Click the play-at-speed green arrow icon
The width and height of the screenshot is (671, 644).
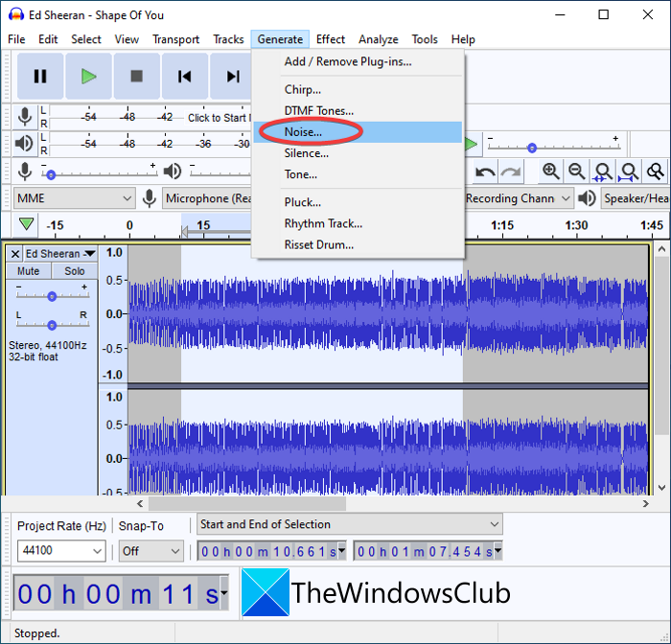pyautogui.click(x=472, y=144)
